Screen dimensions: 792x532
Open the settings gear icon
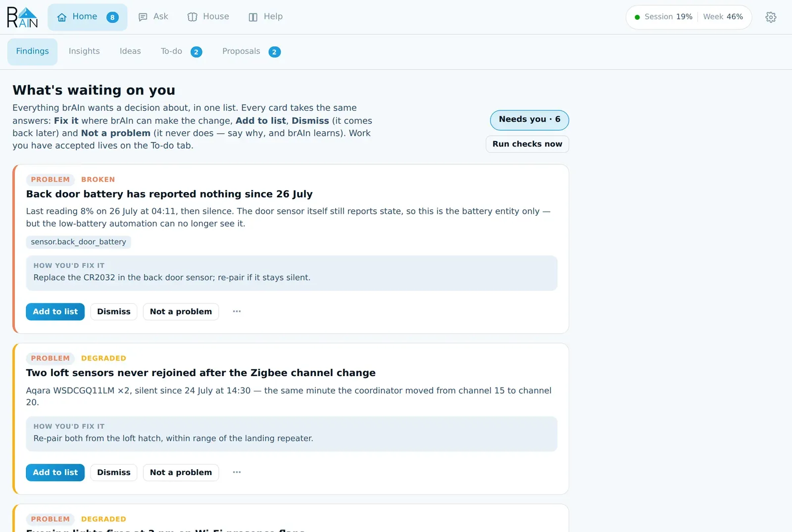[x=771, y=17]
